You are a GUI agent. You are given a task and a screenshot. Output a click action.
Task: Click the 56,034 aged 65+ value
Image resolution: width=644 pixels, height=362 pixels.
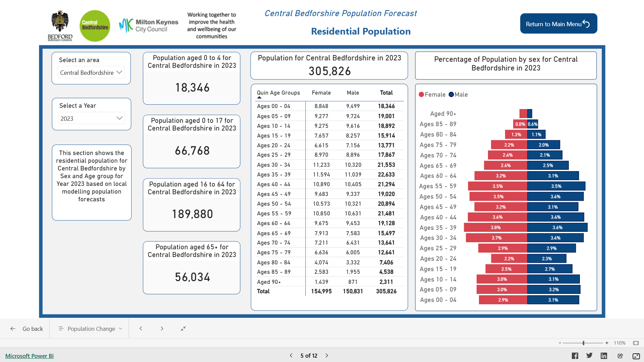[x=192, y=277]
